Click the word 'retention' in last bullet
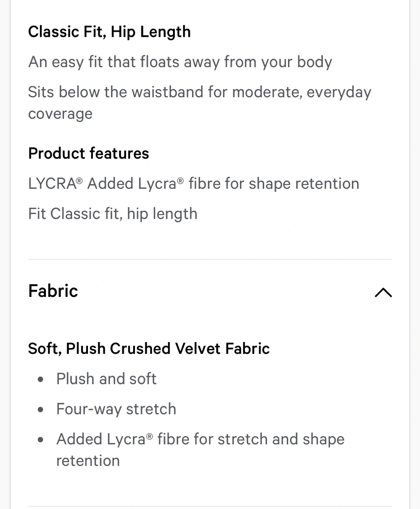420x509 pixels. (x=88, y=461)
